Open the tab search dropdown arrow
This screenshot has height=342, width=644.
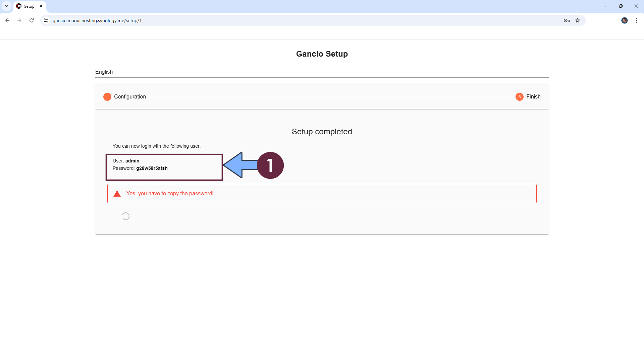[7, 6]
